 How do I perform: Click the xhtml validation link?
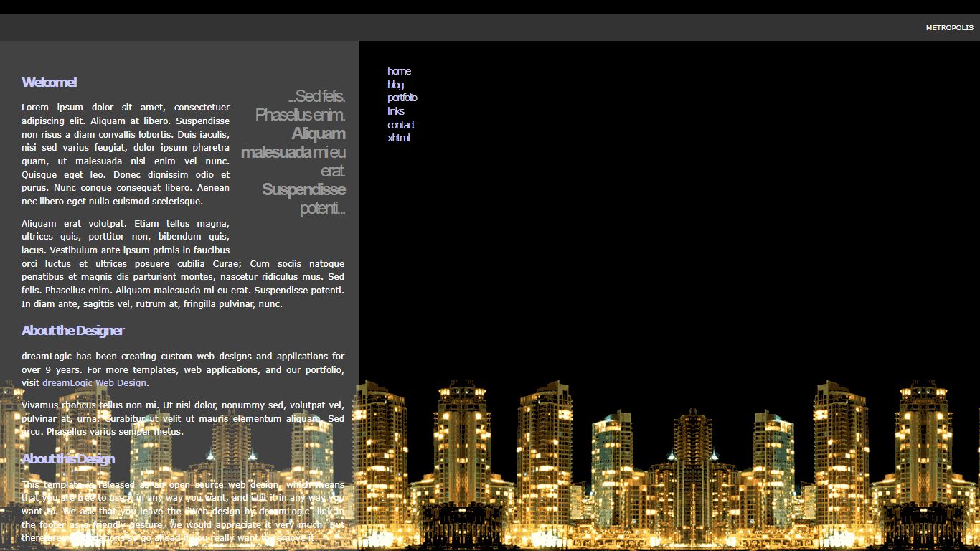point(398,138)
